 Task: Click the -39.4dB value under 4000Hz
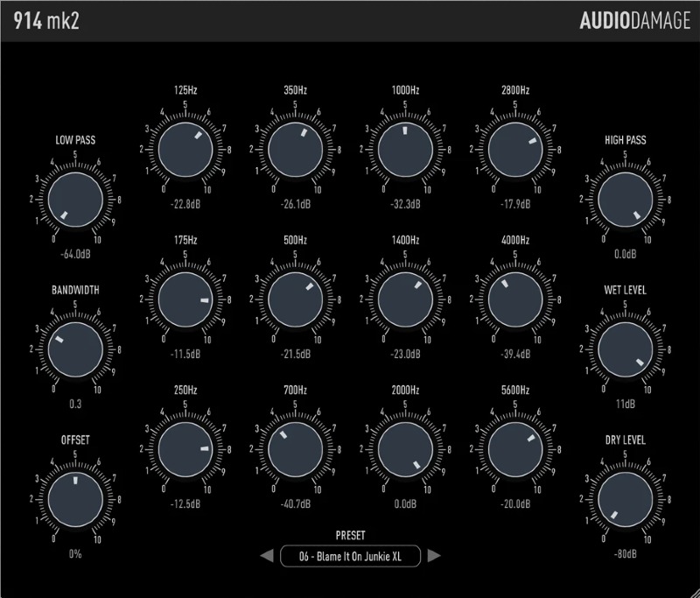pos(515,354)
